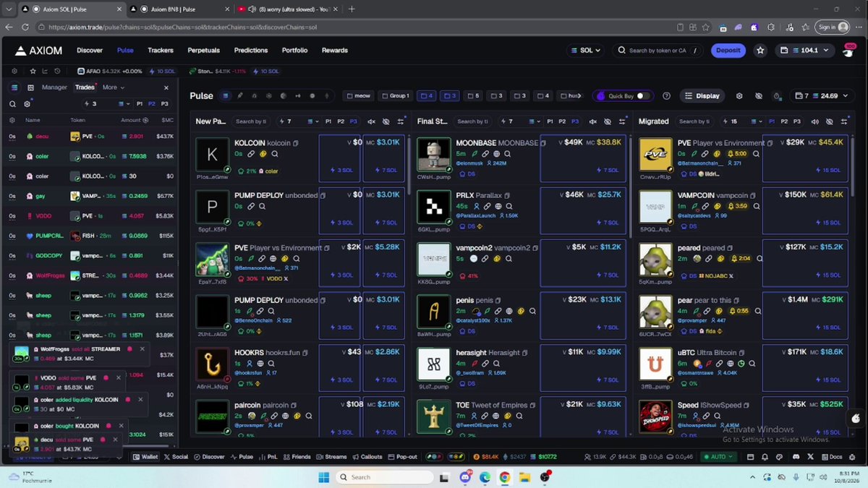The image size is (868, 488).
Task: Open filter sliders icon in Migrated column
Action: point(843,121)
